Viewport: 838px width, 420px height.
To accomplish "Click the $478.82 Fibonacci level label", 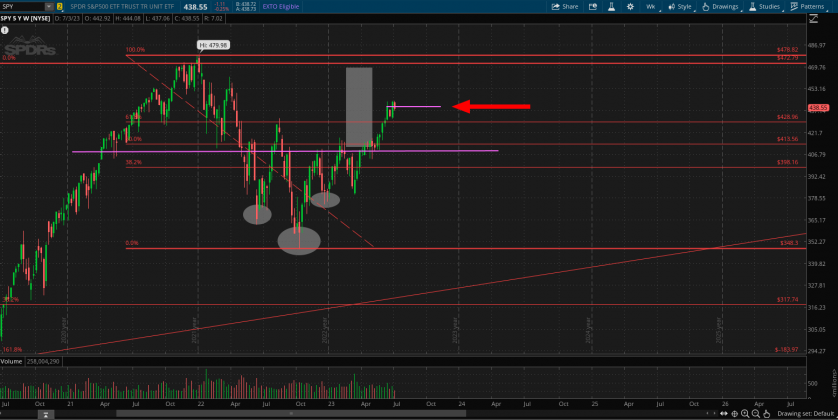I will (787, 50).
